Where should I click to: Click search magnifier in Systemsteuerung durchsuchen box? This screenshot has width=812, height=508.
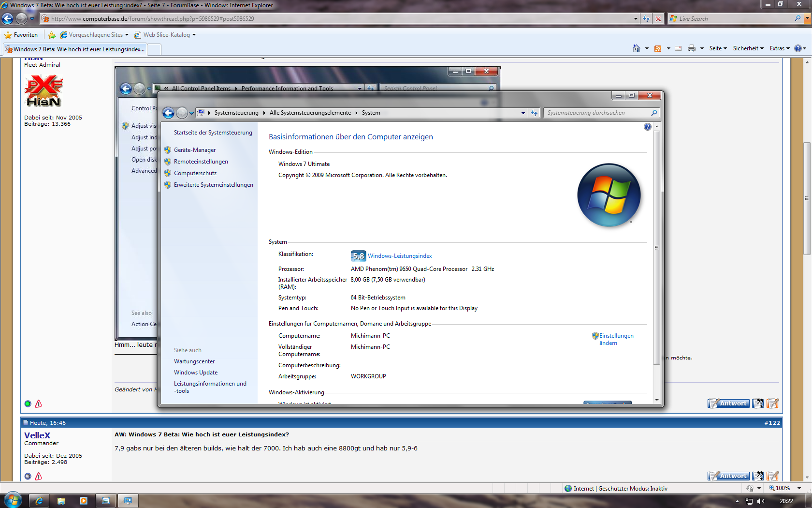(x=654, y=113)
